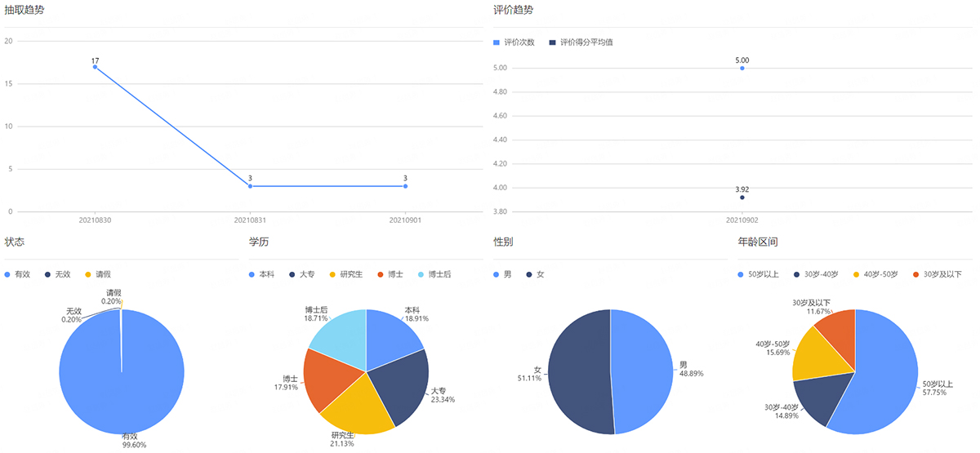Toggle the 有效 legend entry in 状态 chart
Image resolution: width=980 pixels, height=453 pixels.
(17, 274)
